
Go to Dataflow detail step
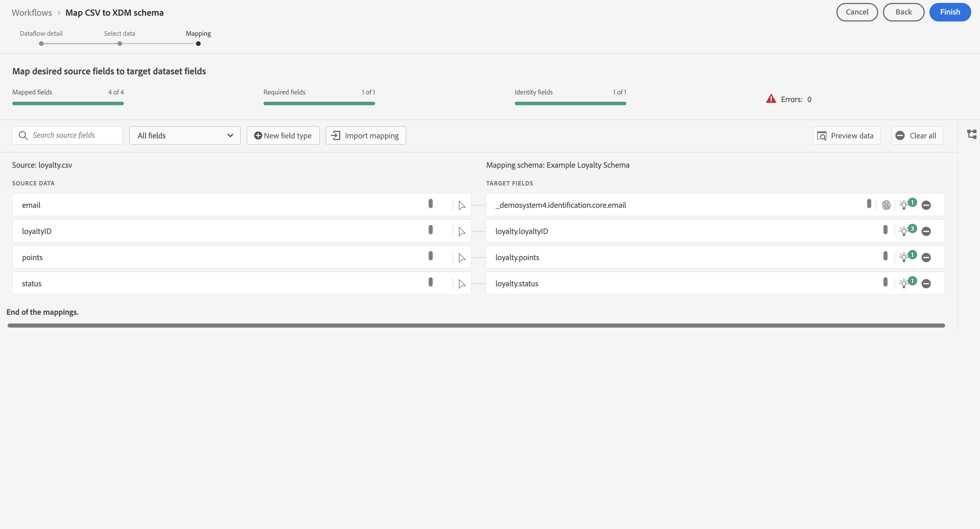(x=41, y=43)
